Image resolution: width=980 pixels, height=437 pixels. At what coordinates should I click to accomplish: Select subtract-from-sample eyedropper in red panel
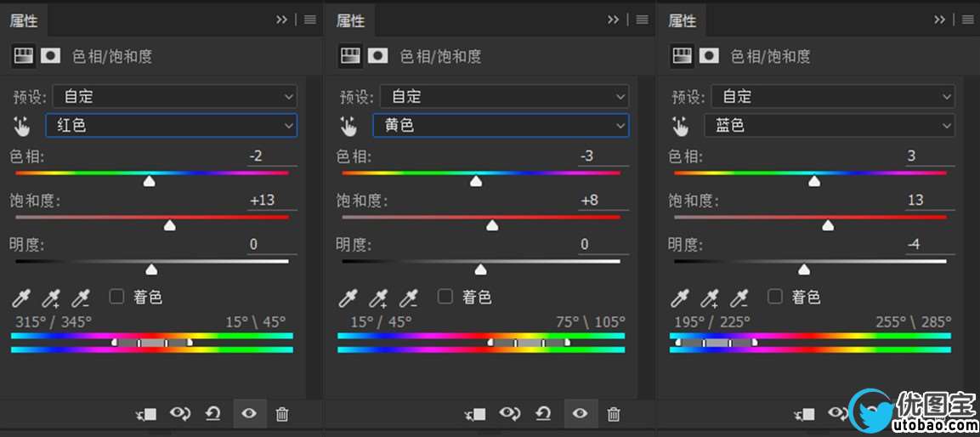(82, 298)
